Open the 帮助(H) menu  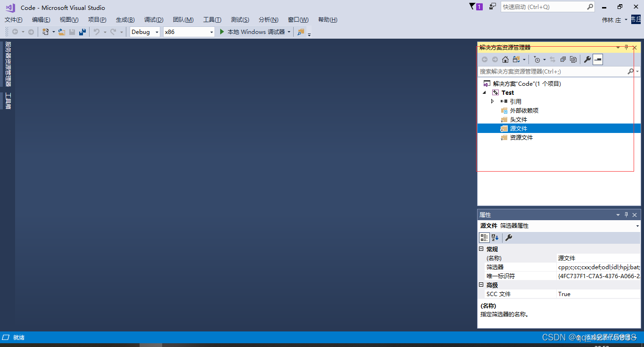(328, 20)
